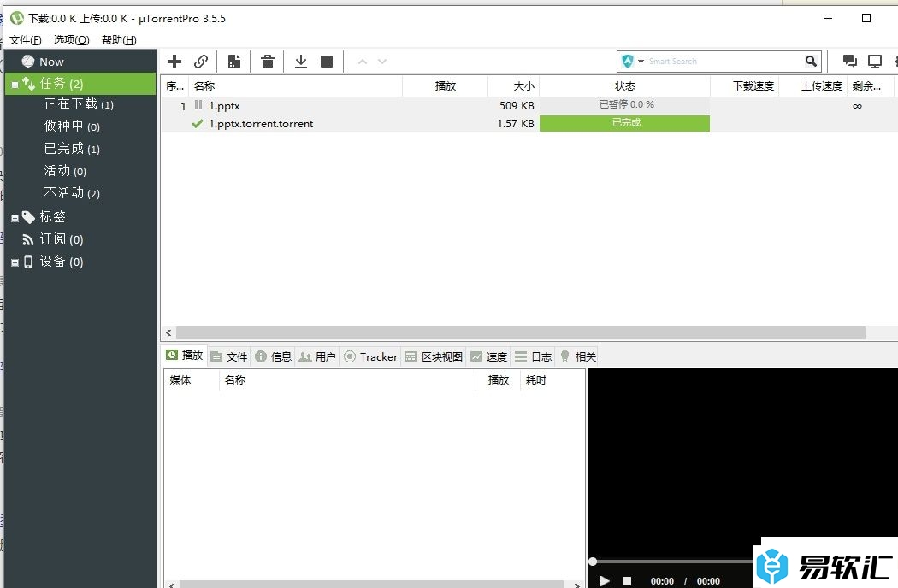This screenshot has height=588, width=898.
Task: Select 订阅 (0) feeds item
Action: (62, 238)
